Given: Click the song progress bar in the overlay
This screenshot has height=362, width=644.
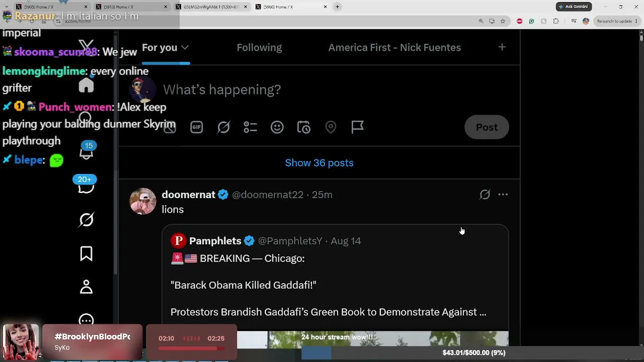Looking at the screenshot, I should pos(191,348).
